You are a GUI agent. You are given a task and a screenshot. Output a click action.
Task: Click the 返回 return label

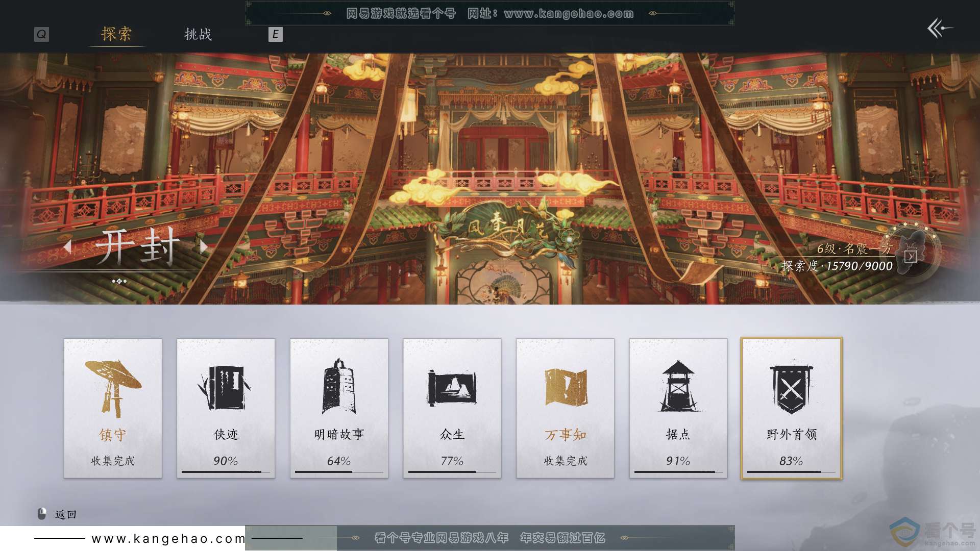[66, 514]
